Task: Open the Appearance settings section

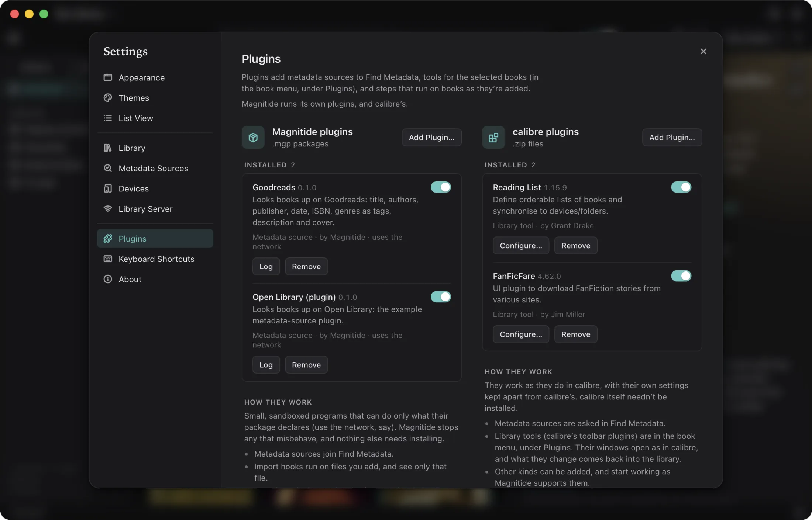Action: 155,77
